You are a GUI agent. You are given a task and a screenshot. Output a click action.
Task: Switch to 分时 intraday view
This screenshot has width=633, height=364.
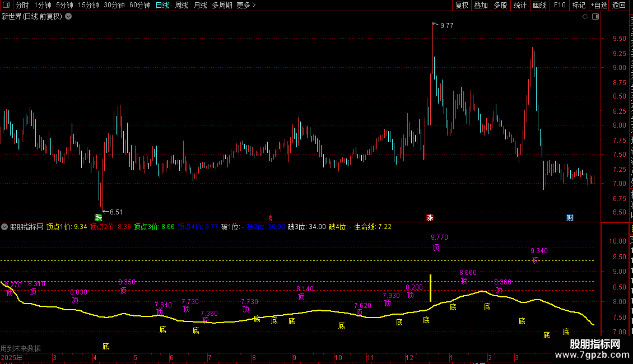[22, 5]
